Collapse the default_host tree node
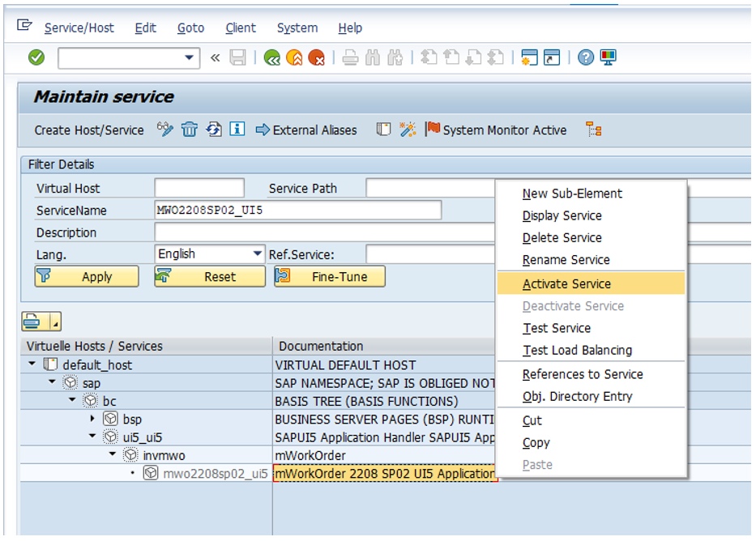 pos(32,364)
